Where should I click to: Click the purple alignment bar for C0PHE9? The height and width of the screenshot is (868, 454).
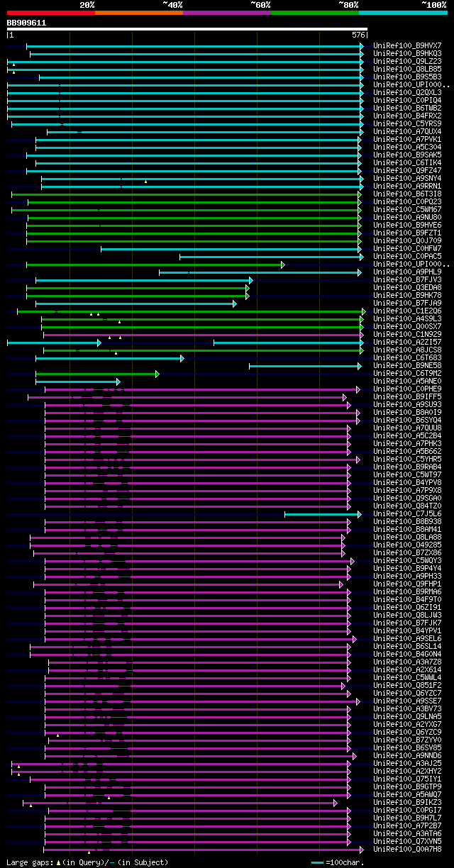click(203, 389)
